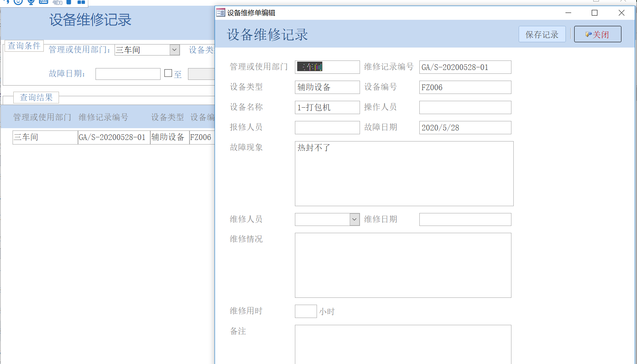Click the 维修情况 text area

click(403, 265)
